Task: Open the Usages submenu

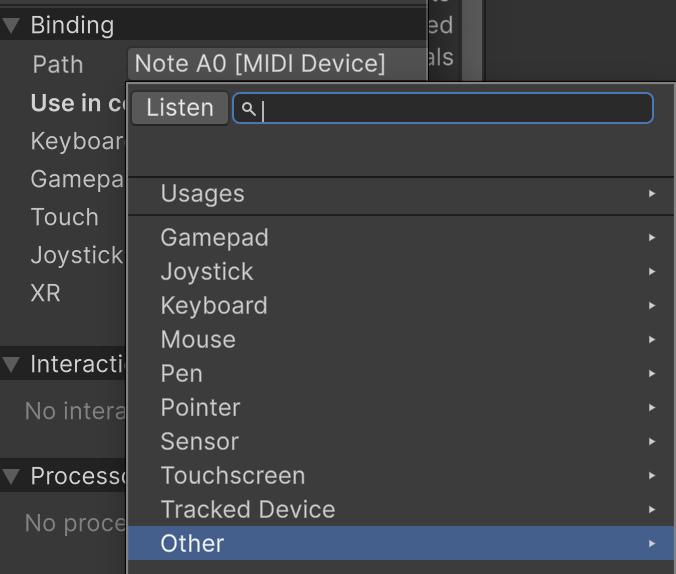Action: [x=202, y=194]
